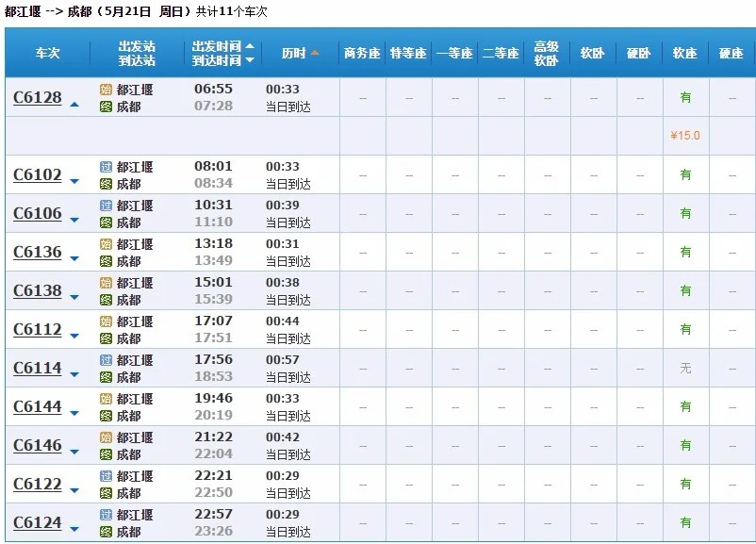This screenshot has height=544, width=756.
Task: Click the 软座 column header
Action: click(x=683, y=53)
